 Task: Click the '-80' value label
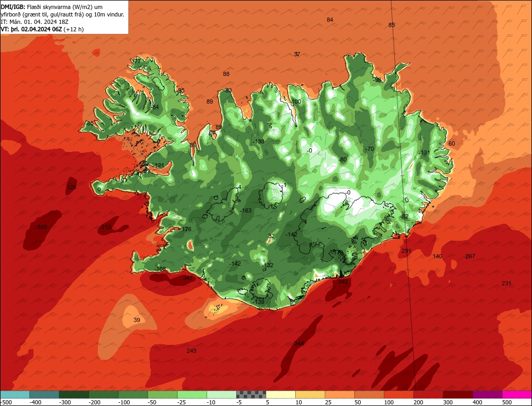coord(343,159)
